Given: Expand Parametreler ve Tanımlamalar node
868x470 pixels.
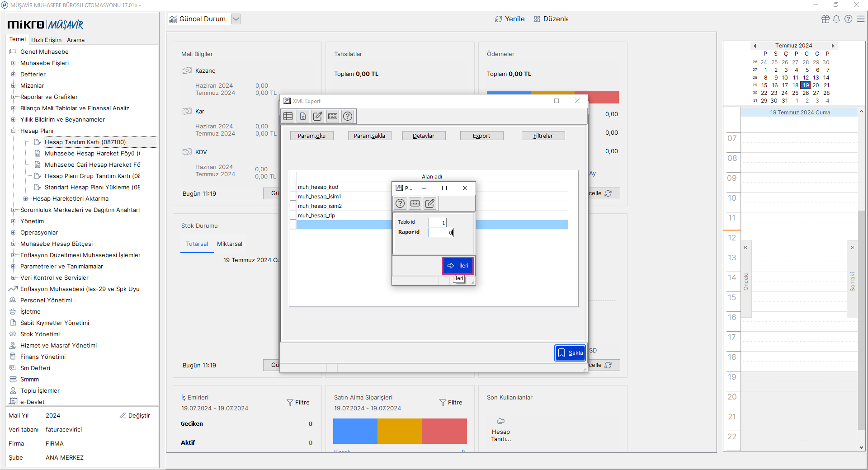Looking at the screenshot, I should [13, 266].
